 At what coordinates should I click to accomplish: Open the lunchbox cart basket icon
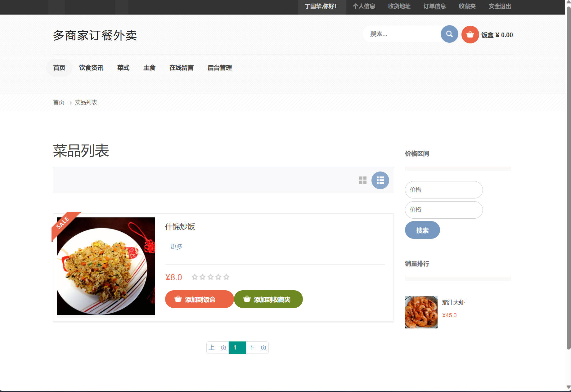(470, 34)
